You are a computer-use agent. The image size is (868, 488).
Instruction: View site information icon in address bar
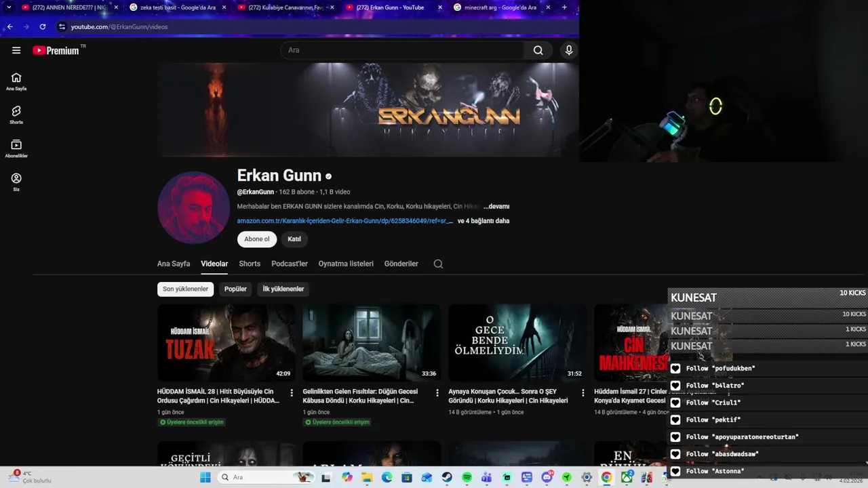click(x=62, y=26)
